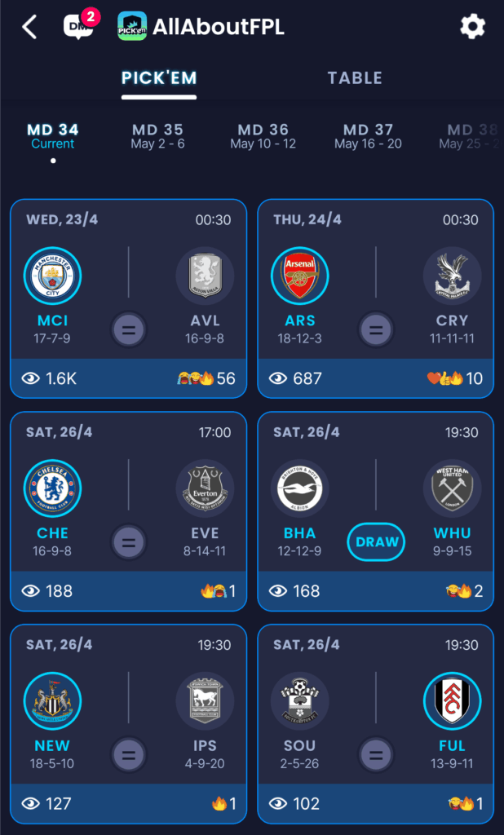The width and height of the screenshot is (504, 835).
Task: Select the Everton crest
Action: point(206,488)
